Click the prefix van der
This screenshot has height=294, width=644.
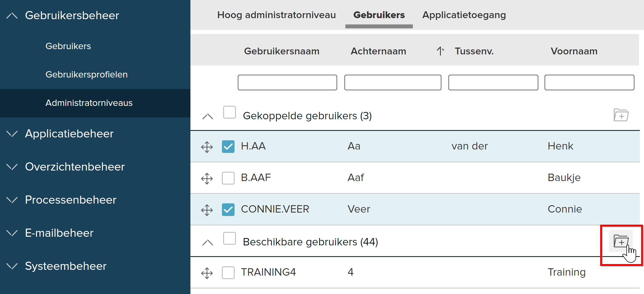tap(470, 146)
